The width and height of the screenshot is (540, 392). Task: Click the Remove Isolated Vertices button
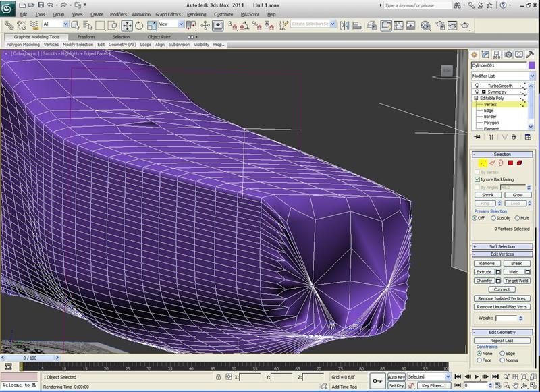tap(502, 298)
